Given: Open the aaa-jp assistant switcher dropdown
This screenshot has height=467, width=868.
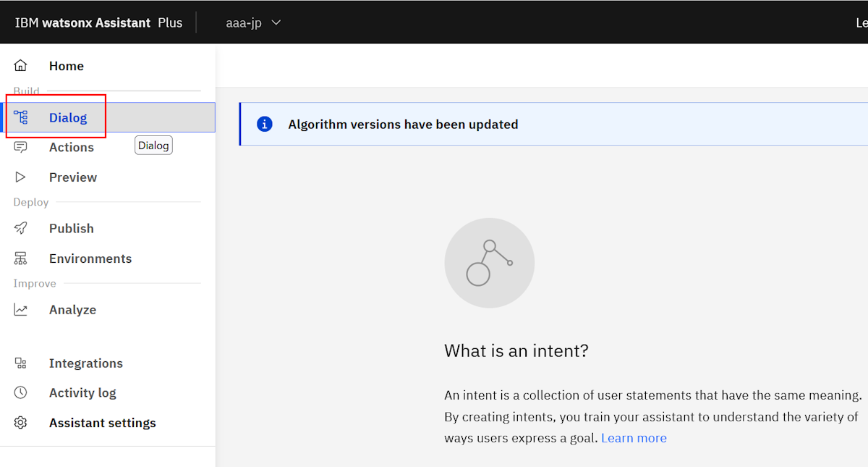Looking at the screenshot, I should point(253,22).
